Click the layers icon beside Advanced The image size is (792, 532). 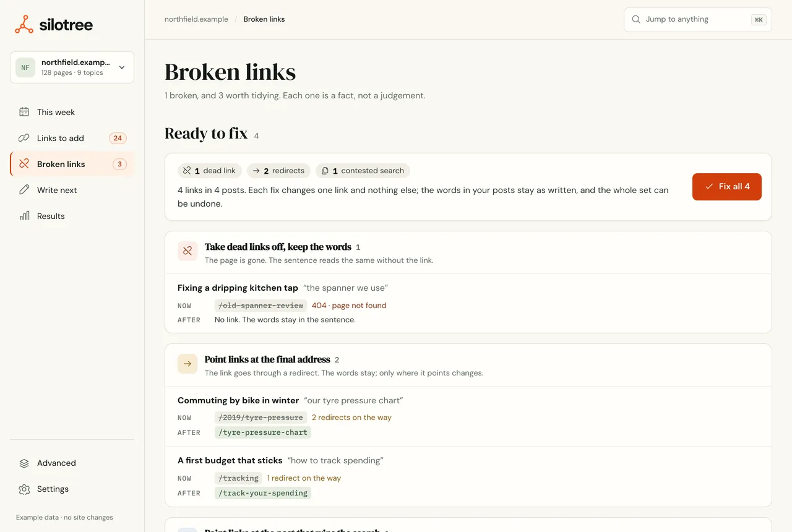24,463
